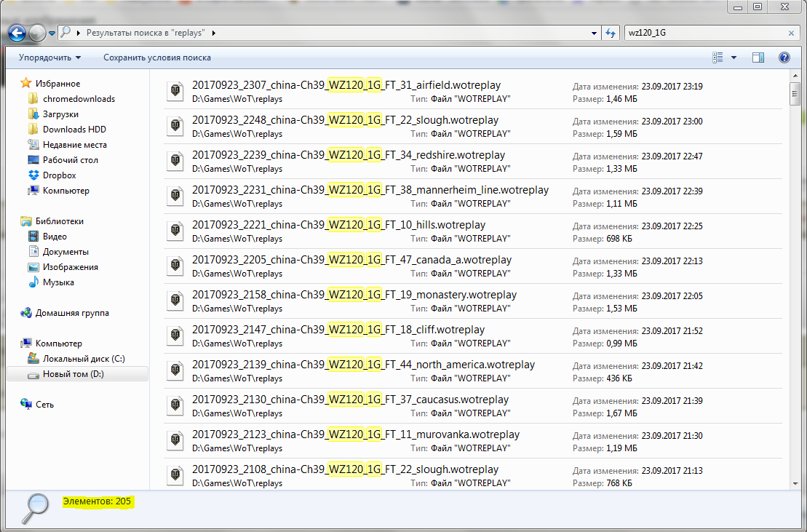Open the recent pages history dropdown arrow
The width and height of the screenshot is (807, 532).
52,33
